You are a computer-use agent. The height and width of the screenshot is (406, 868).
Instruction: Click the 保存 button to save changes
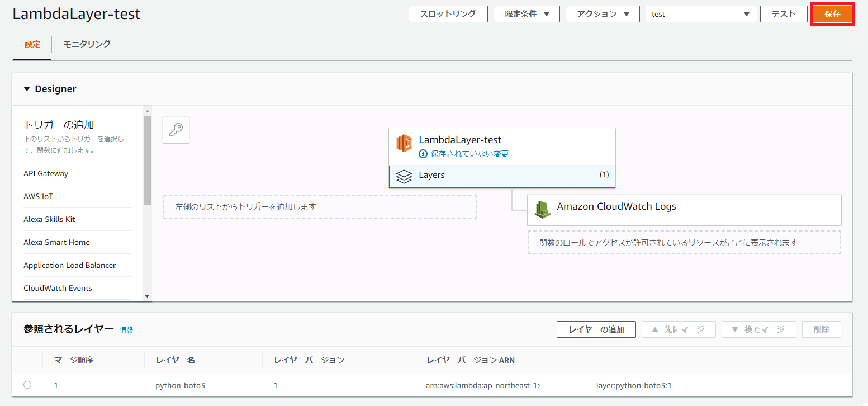(x=832, y=14)
